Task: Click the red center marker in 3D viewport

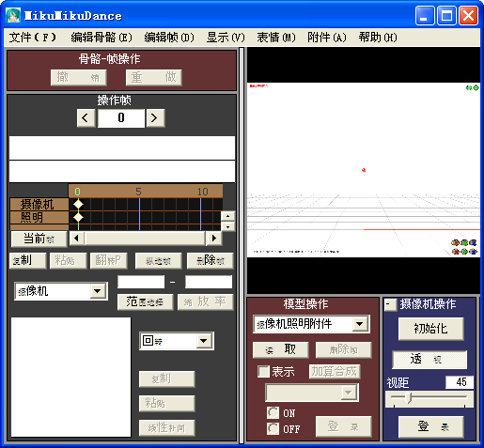Action: (x=364, y=170)
